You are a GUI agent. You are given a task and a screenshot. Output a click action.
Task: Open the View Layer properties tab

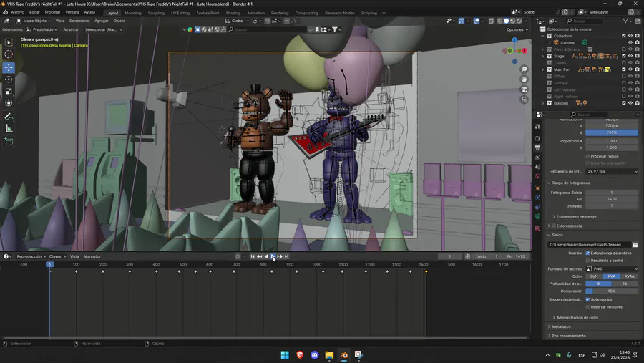(x=537, y=158)
